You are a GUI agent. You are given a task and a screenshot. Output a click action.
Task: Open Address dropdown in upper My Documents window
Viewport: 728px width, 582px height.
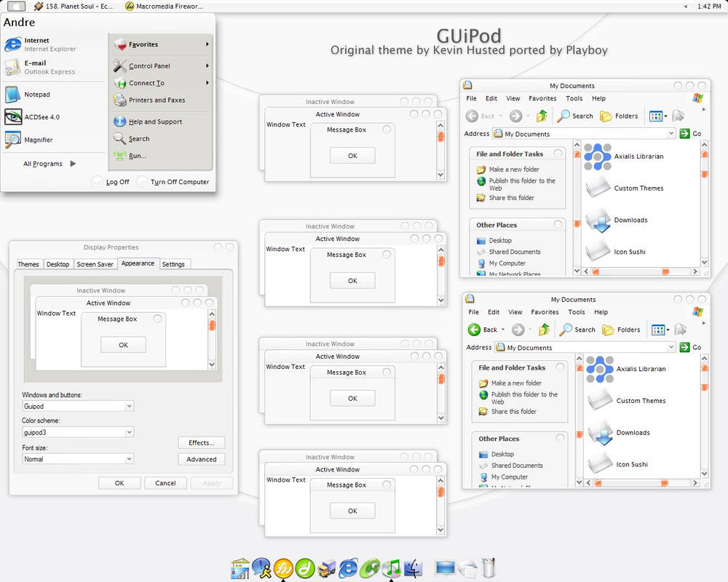pos(671,134)
